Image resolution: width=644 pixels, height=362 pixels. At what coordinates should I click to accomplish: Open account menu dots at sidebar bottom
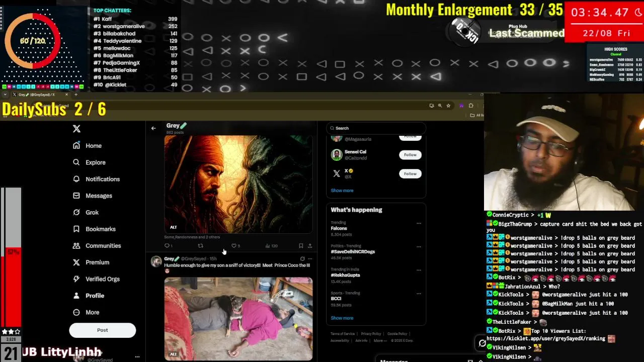coord(137,357)
